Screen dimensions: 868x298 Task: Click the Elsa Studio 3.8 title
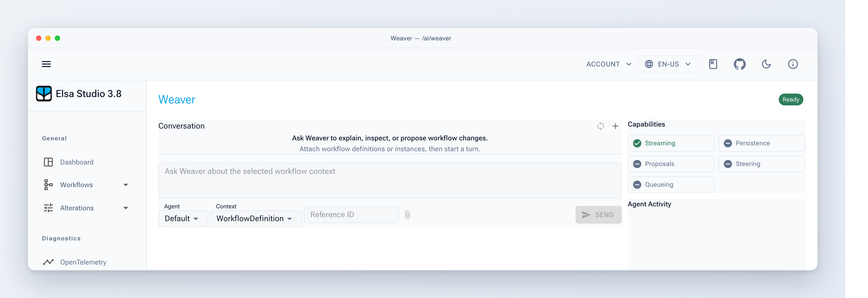coord(88,94)
